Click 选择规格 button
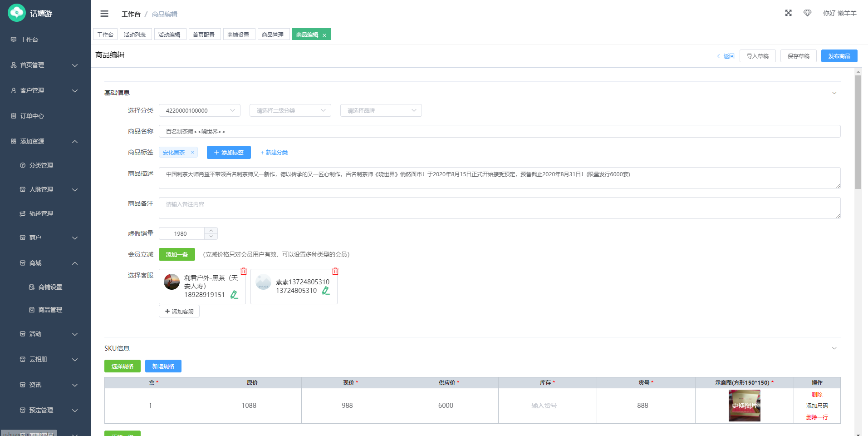The image size is (868, 436). coord(123,366)
